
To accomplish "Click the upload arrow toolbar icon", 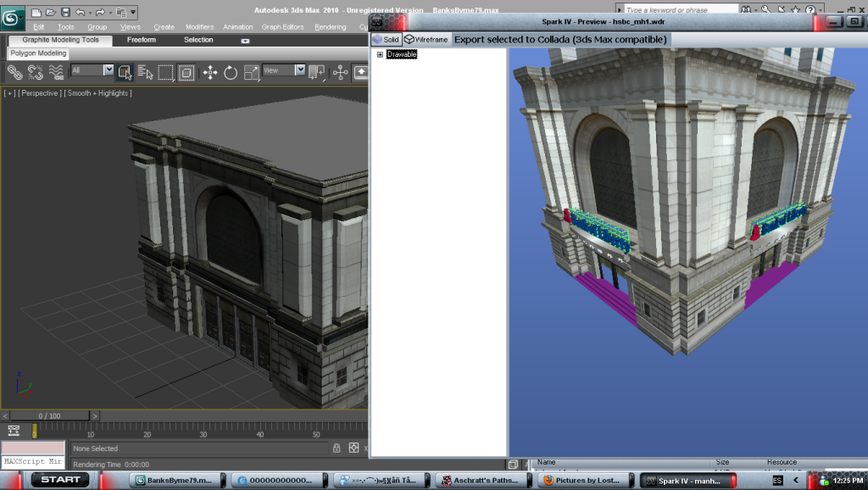I will (x=360, y=73).
